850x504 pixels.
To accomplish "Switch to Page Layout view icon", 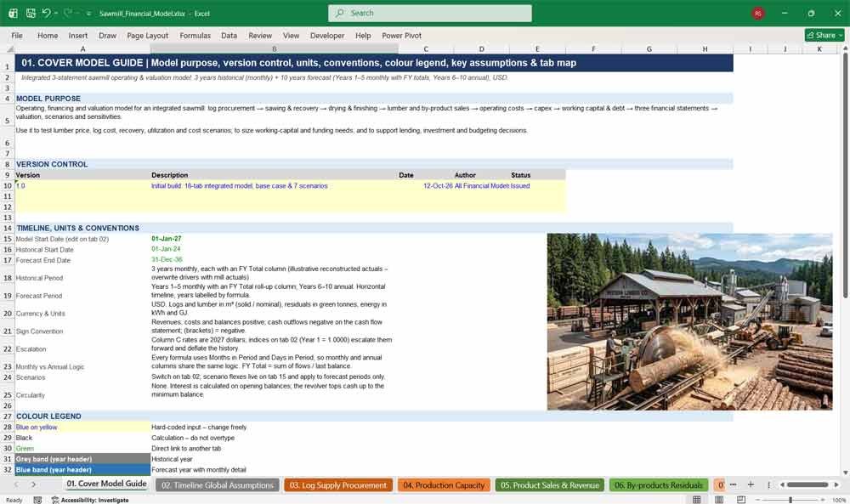I will [x=719, y=499].
